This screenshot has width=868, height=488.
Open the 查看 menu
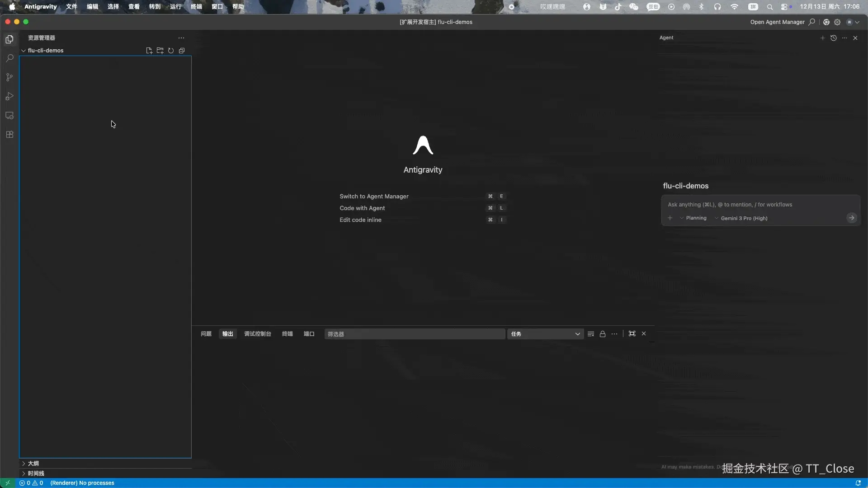[x=134, y=7]
